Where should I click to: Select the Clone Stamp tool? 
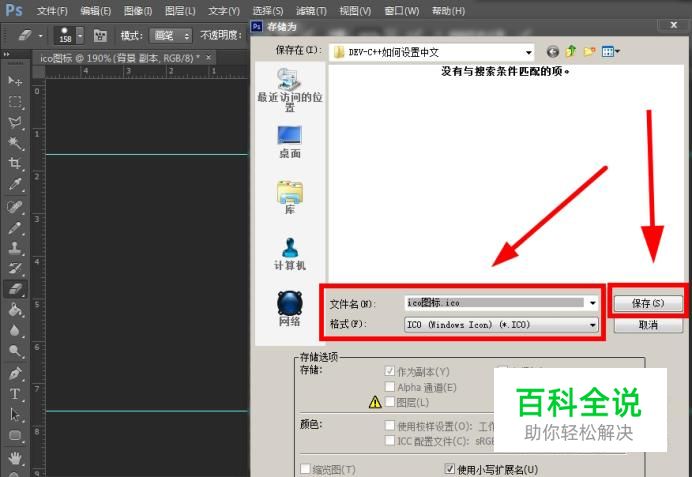pyautogui.click(x=15, y=248)
